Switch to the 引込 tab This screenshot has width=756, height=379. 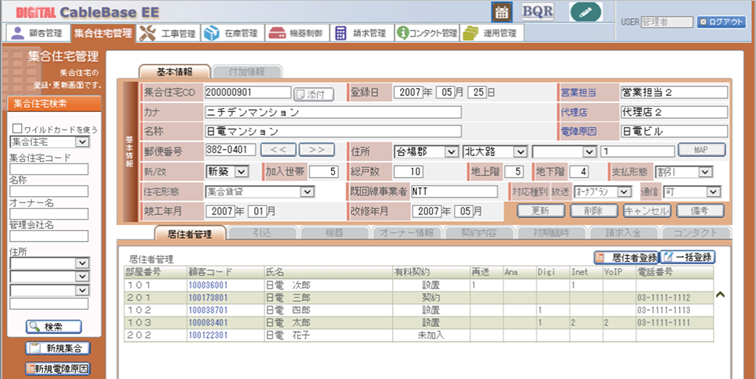coord(262,233)
